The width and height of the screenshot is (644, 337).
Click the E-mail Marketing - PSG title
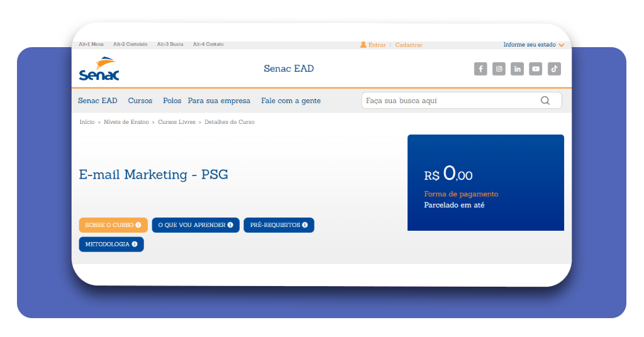click(x=153, y=174)
